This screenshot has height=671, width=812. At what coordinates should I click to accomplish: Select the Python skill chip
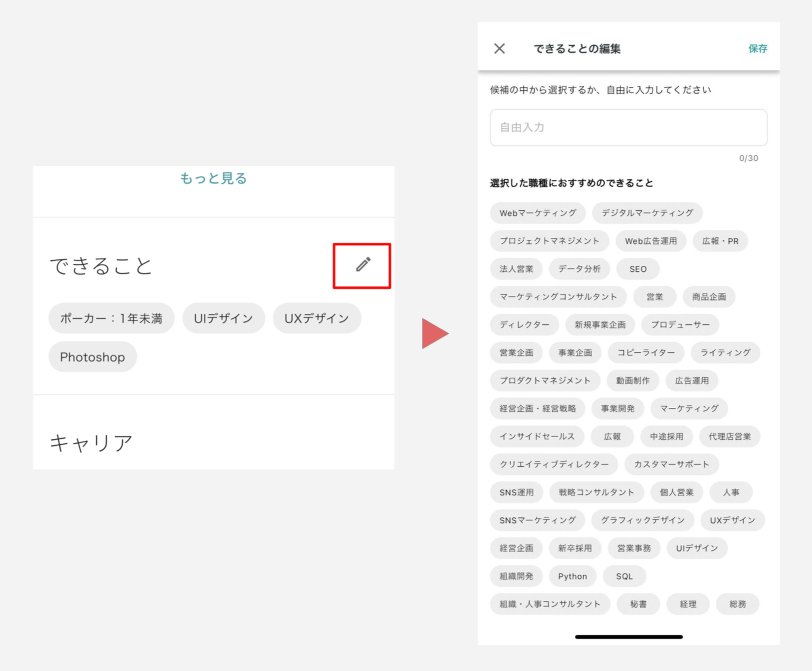pyautogui.click(x=572, y=576)
